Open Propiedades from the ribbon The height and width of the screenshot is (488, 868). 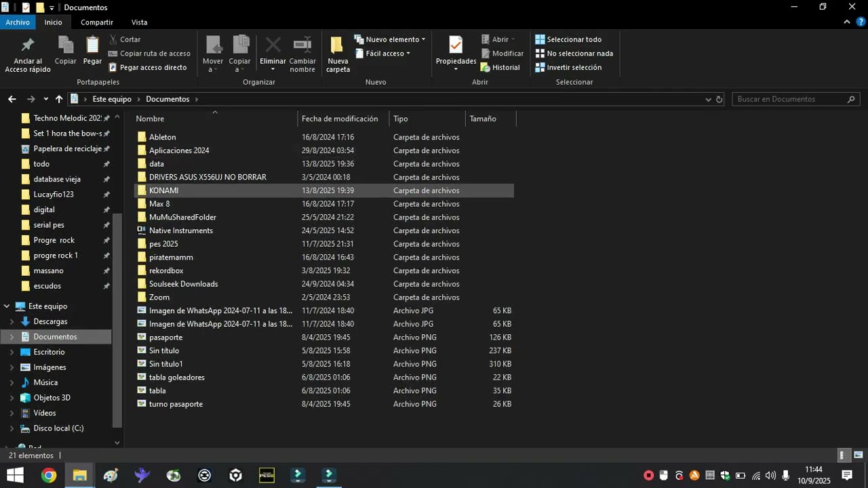click(x=456, y=54)
